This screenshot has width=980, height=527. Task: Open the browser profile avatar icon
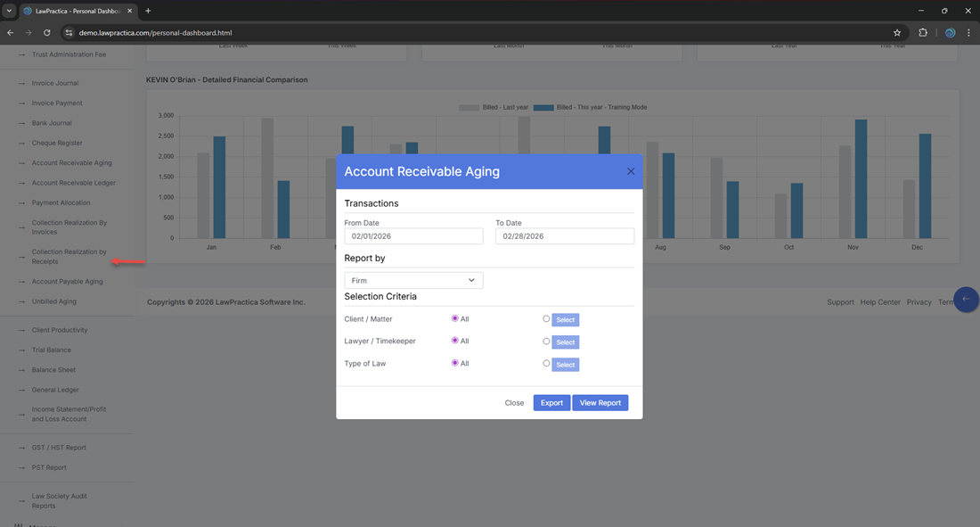pyautogui.click(x=950, y=33)
